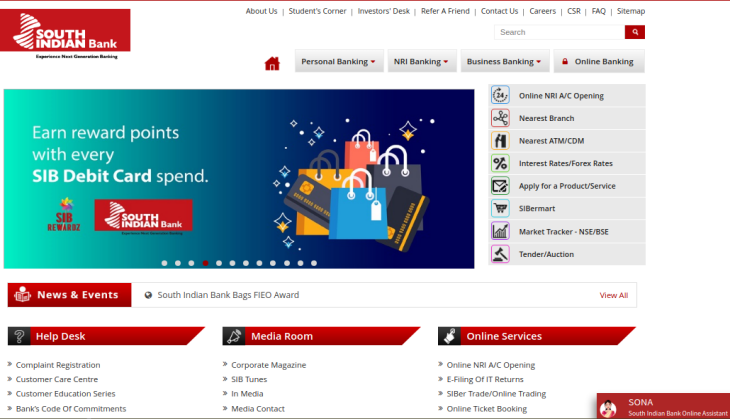Click the Tender/Auction gavel icon
730x419 pixels.
point(500,254)
